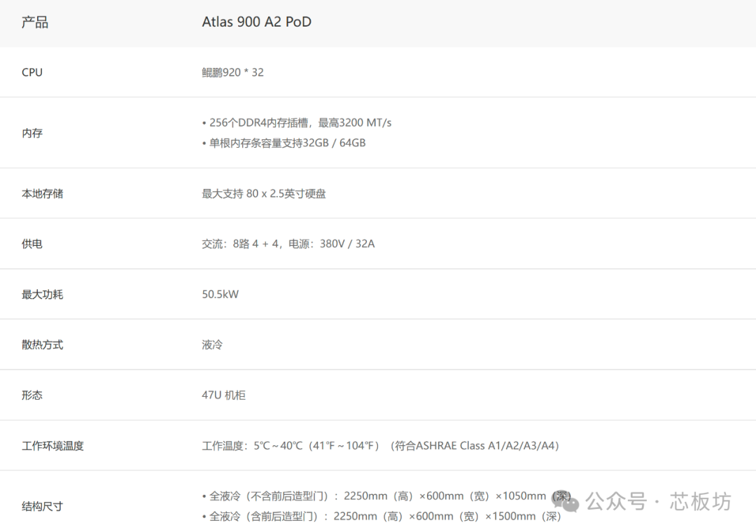
Task: Click the 50.5kW maximum power value
Action: pyautogui.click(x=220, y=294)
